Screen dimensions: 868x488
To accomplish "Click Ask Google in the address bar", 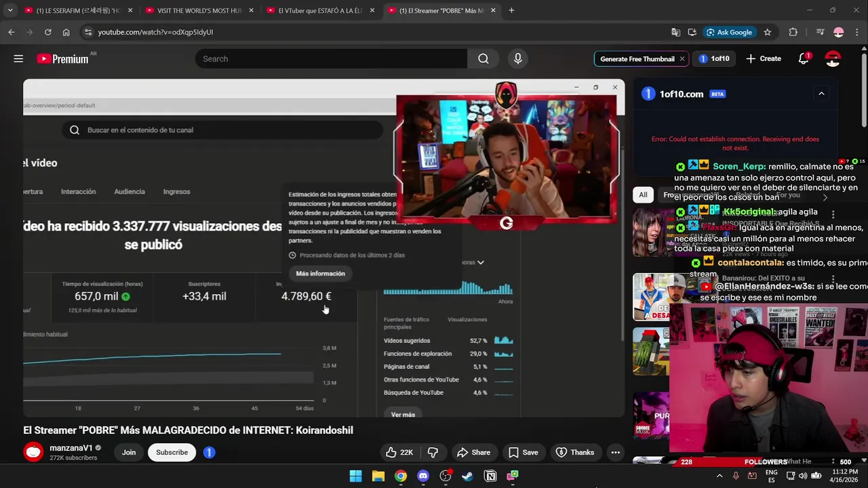I will (730, 32).
